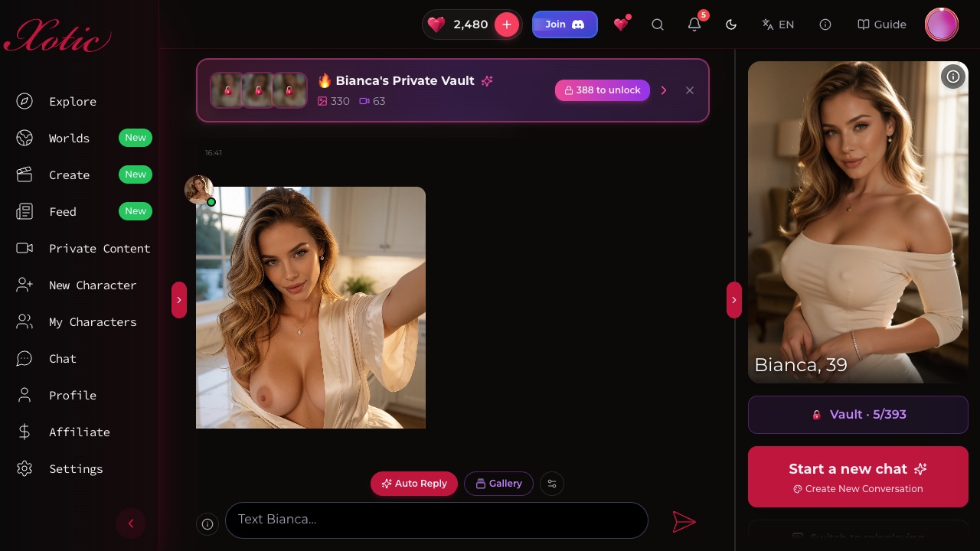
Task: Open the Vault 5/393 button
Action: tap(858, 415)
